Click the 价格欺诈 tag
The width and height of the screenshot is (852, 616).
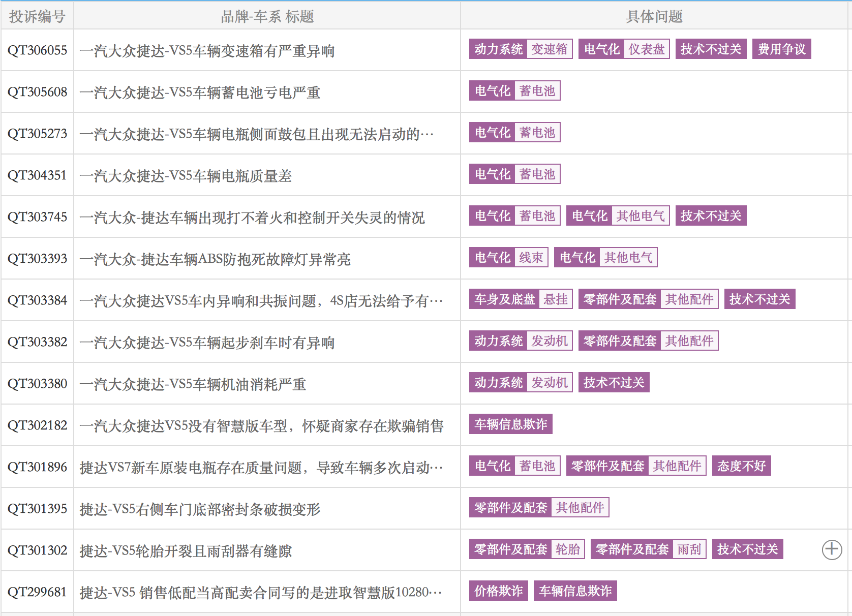(499, 591)
